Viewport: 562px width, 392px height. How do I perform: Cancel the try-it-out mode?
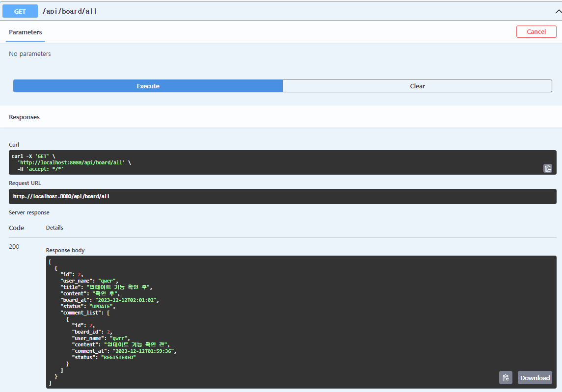(536, 31)
